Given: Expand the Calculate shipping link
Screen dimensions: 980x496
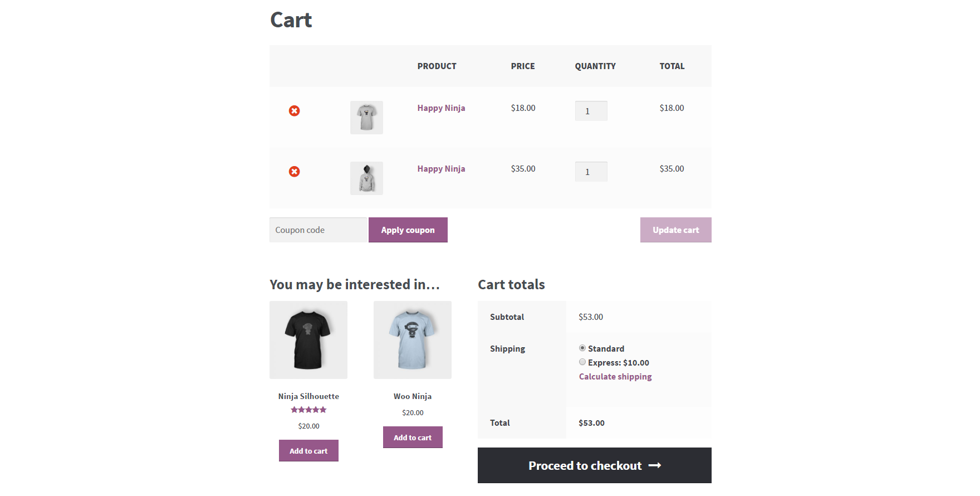Looking at the screenshot, I should tap(615, 377).
